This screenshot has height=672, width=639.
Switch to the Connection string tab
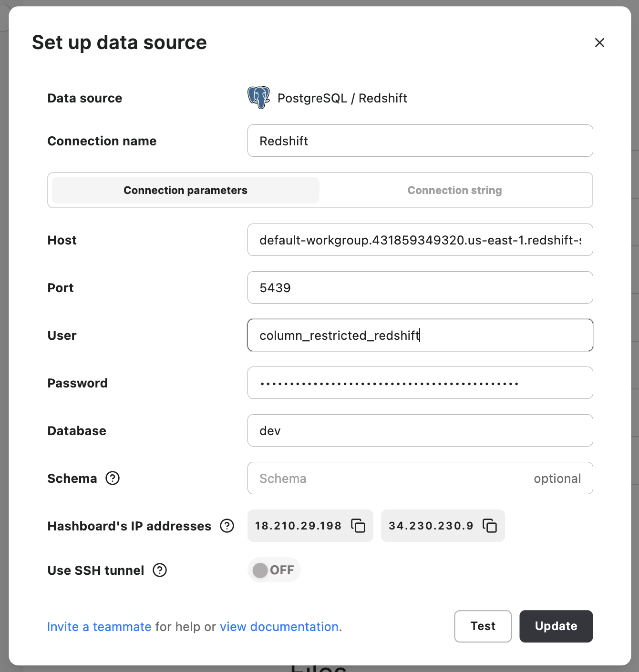[454, 190]
